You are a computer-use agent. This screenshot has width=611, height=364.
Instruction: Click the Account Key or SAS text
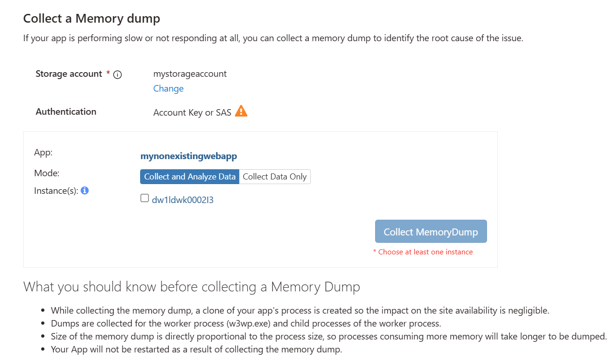pyautogui.click(x=192, y=112)
